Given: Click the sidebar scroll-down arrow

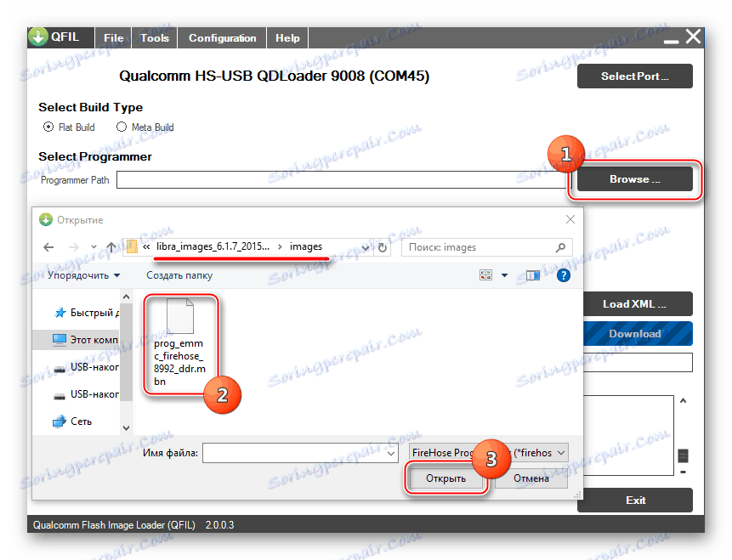Looking at the screenshot, I should pyautogui.click(x=126, y=427).
